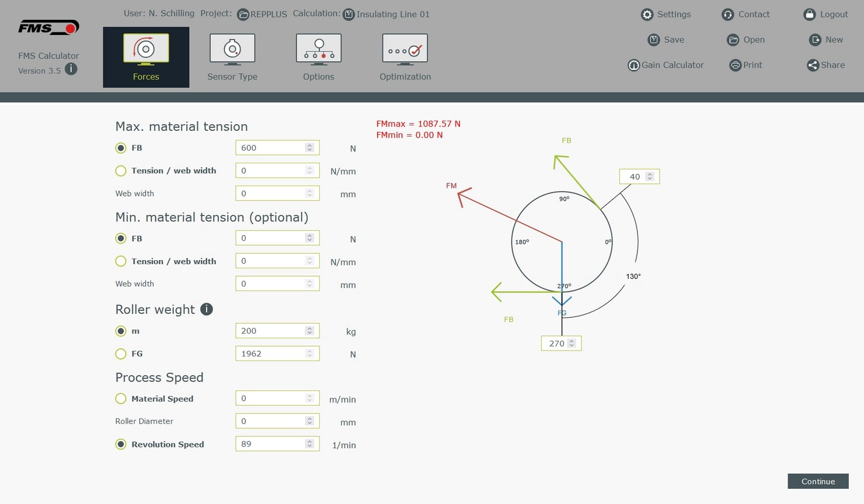Click the Continue button
Screen dimensions: 864x504
tap(818, 481)
